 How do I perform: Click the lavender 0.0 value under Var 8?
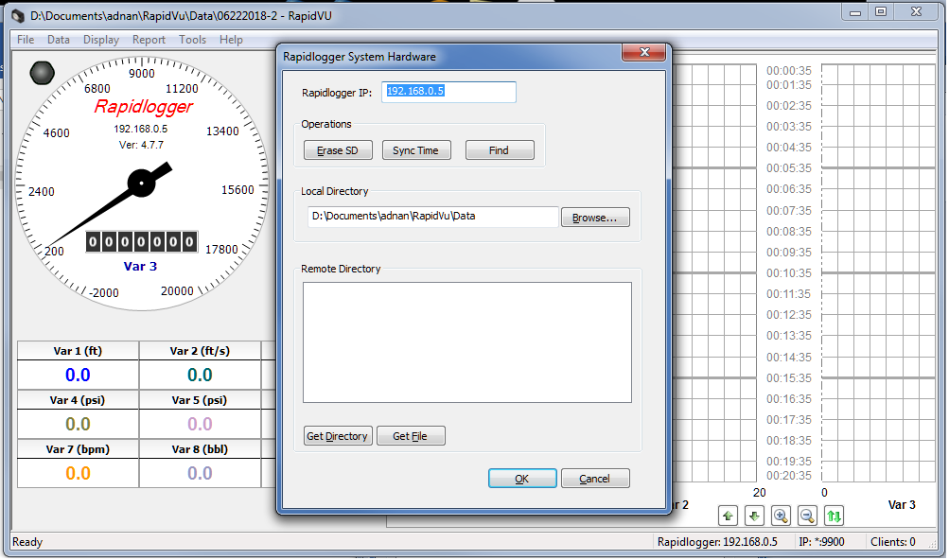200,473
